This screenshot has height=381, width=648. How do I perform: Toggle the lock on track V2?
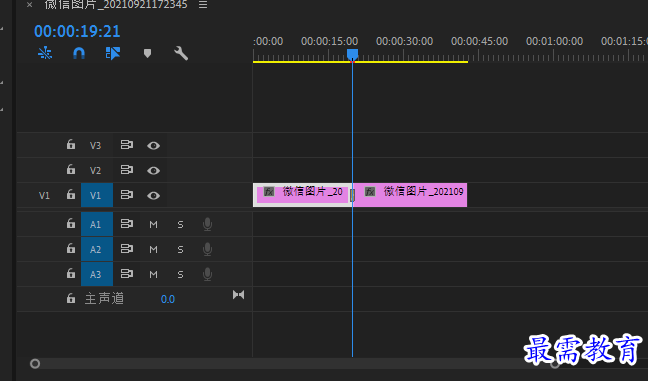(71, 169)
